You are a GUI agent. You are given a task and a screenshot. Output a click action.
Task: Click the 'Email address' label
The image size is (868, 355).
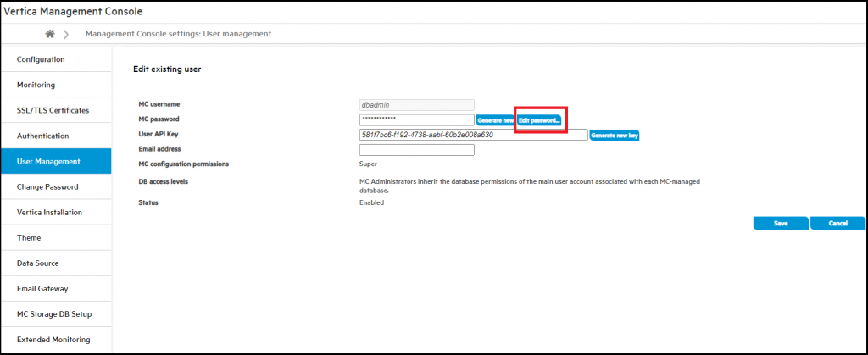tap(160, 149)
